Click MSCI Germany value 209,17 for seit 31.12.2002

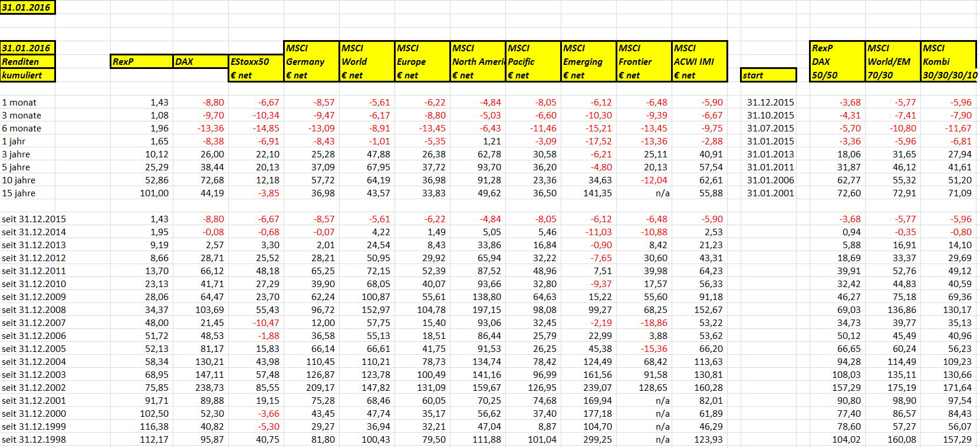coord(320,388)
